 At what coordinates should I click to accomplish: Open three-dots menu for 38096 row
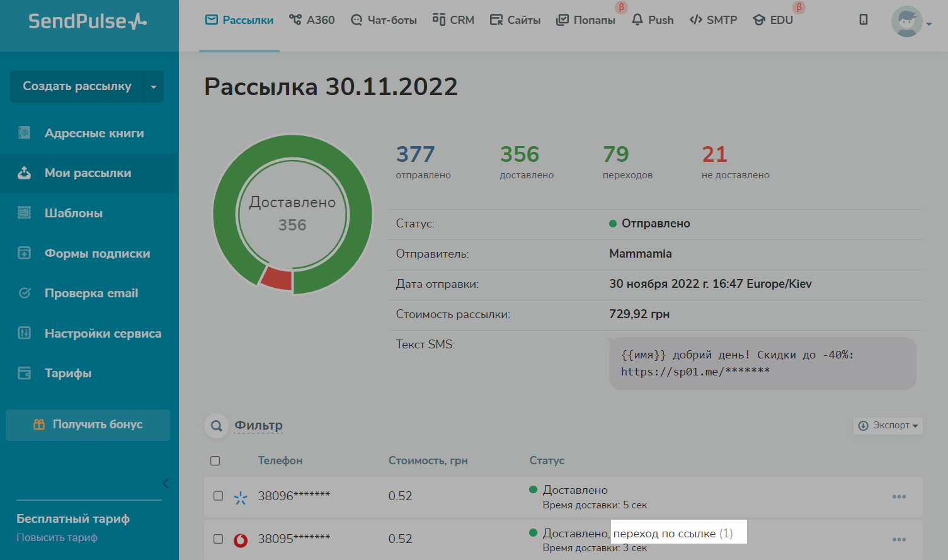coord(899,497)
